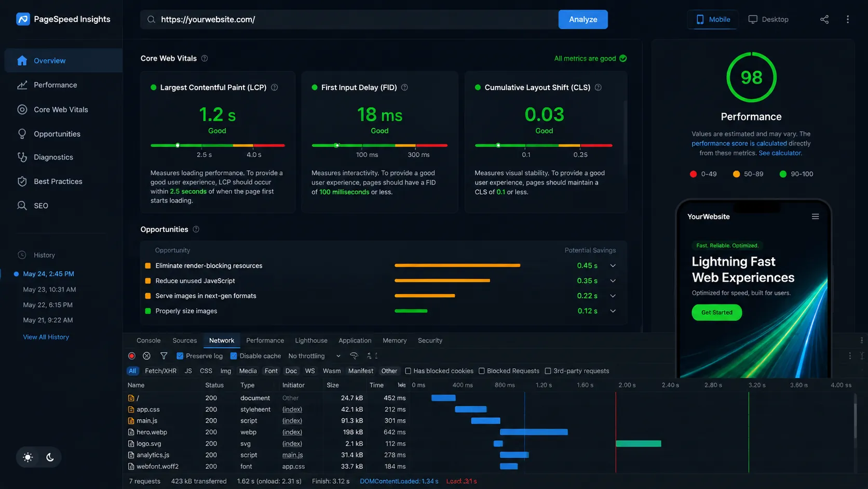
Task: Toggle the Disable cache checkbox
Action: point(234,356)
